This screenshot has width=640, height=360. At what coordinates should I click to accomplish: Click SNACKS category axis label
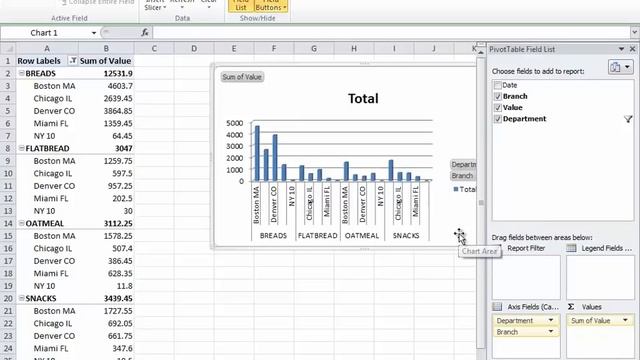point(406,236)
